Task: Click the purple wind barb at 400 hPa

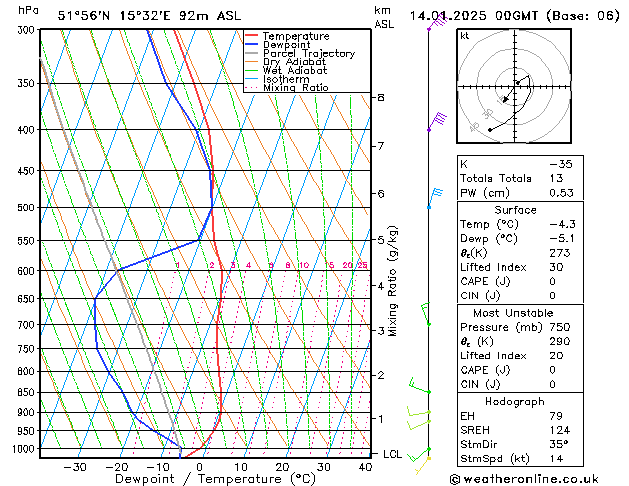Action: click(x=437, y=122)
